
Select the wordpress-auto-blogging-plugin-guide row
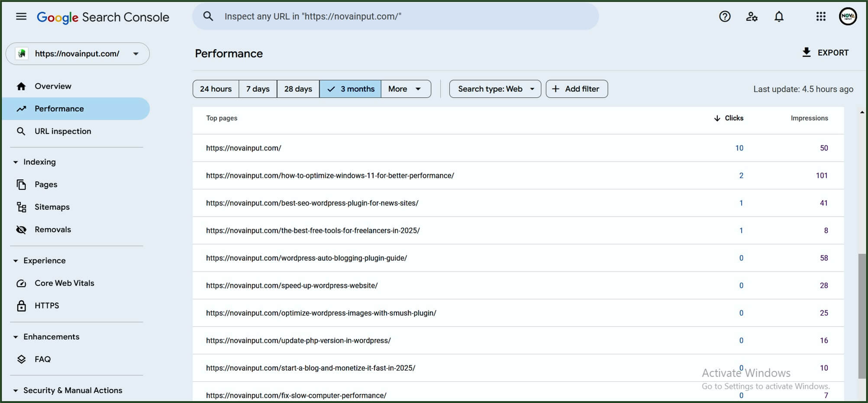point(518,258)
